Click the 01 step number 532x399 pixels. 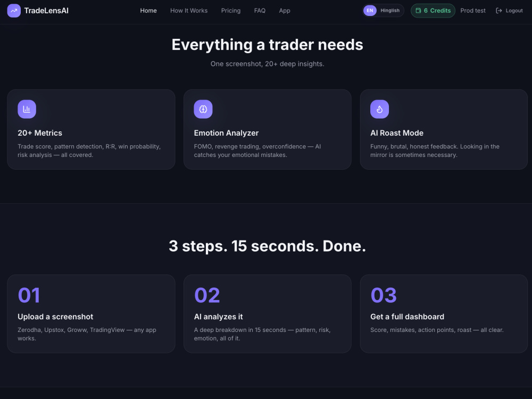click(29, 295)
